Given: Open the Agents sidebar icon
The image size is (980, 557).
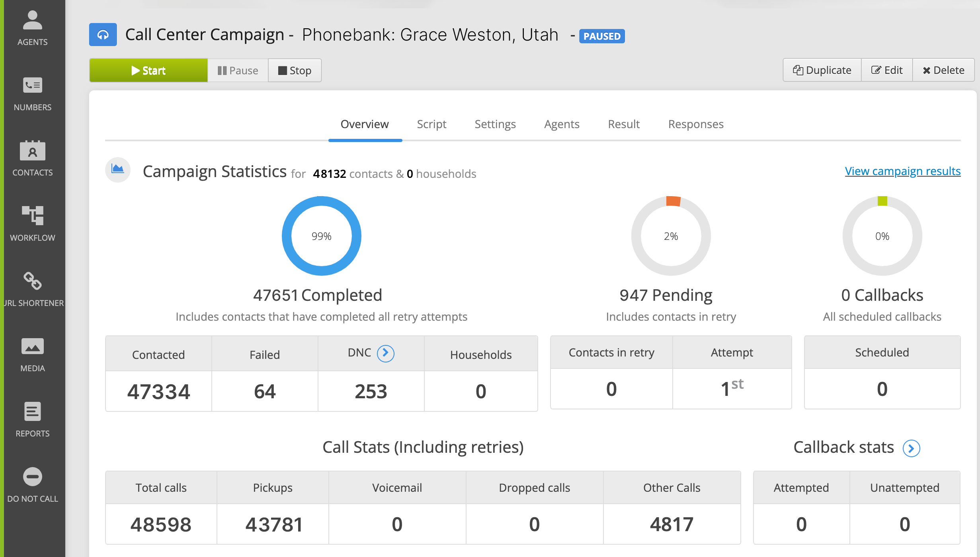Looking at the screenshot, I should point(32,28).
